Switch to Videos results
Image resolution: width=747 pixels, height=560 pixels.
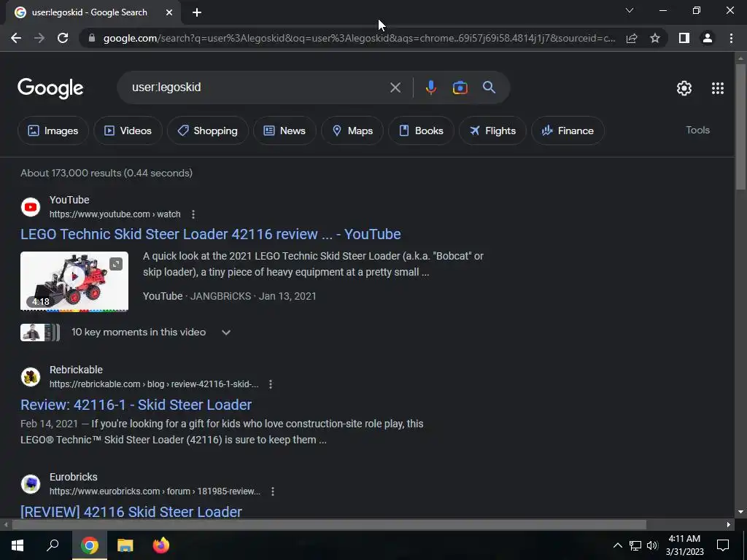coord(128,131)
